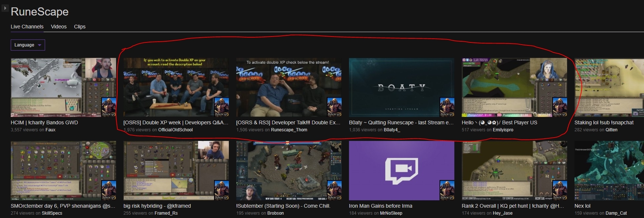The width and height of the screenshot is (644, 218).
Task: Click the MrNoSleep channel name
Action: pos(391,213)
